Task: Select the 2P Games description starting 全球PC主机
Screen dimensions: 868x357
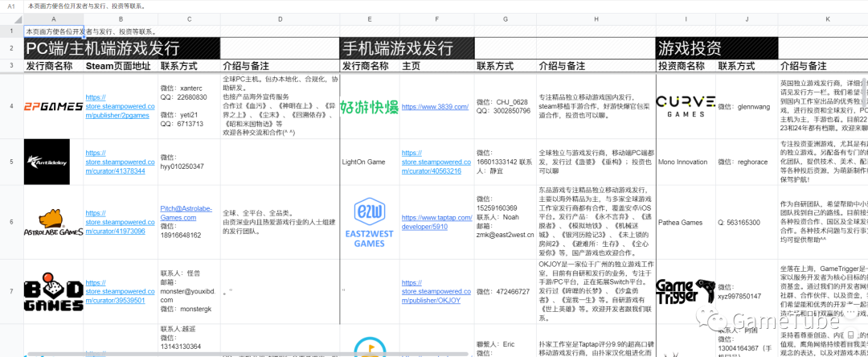Action: pyautogui.click(x=280, y=106)
